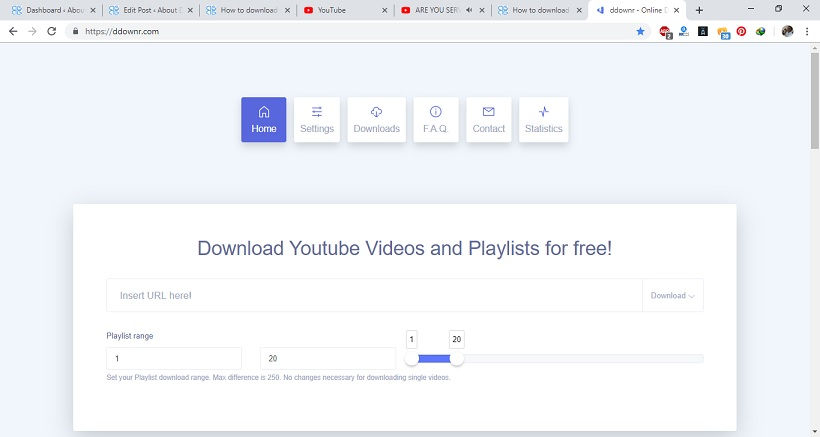Image resolution: width=820 pixels, height=437 pixels.
Task: Open the red ABP extension icon
Action: click(665, 32)
